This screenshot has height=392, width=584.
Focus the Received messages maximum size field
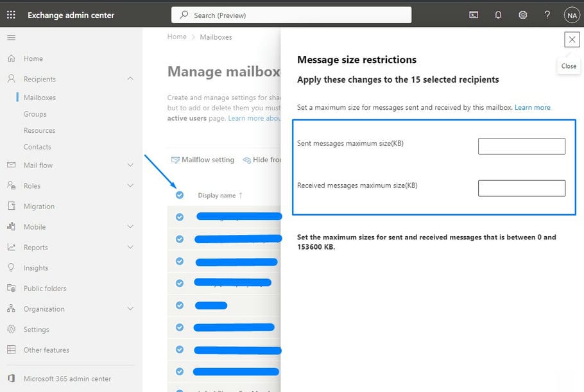click(521, 188)
